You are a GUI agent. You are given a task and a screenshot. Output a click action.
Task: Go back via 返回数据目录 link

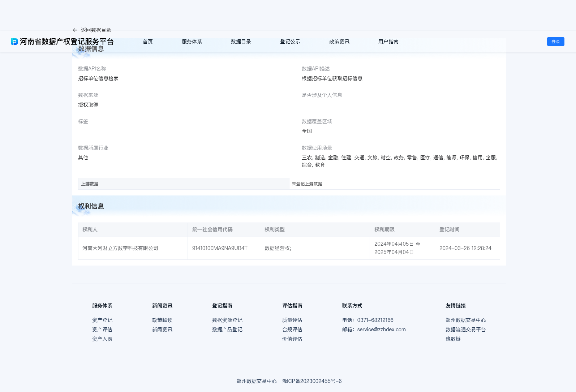96,30
